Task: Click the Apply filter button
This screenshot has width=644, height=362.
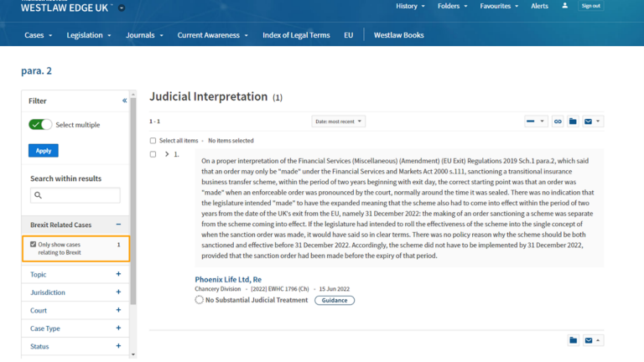Action: (43, 151)
